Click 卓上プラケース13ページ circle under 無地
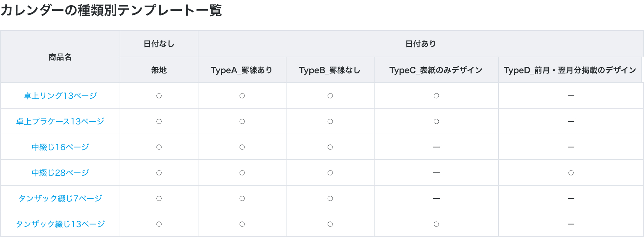 point(159,121)
